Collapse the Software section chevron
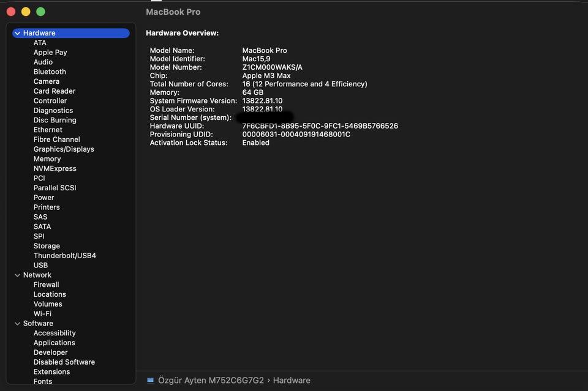 (17, 323)
